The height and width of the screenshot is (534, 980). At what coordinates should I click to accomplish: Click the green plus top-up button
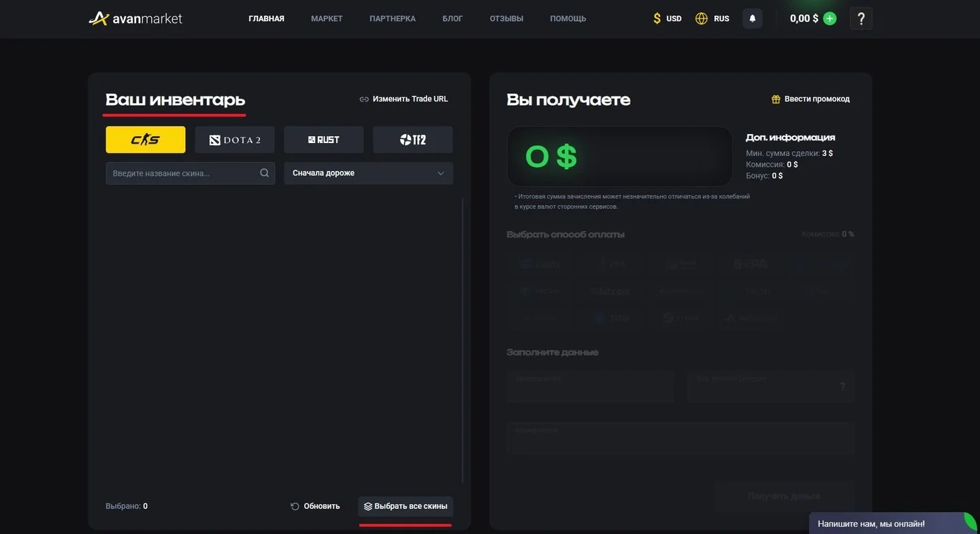tap(830, 18)
